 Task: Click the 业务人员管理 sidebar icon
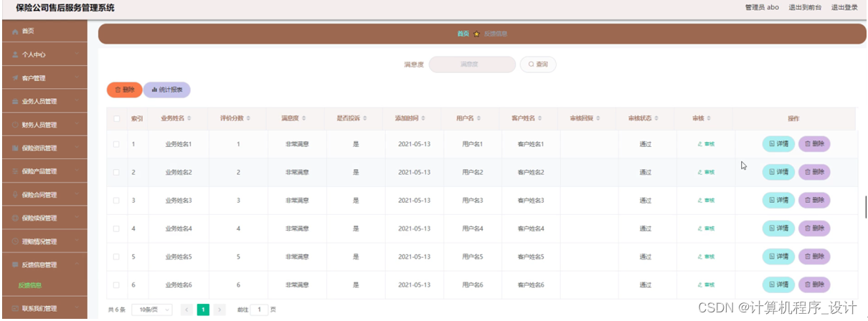tap(16, 101)
